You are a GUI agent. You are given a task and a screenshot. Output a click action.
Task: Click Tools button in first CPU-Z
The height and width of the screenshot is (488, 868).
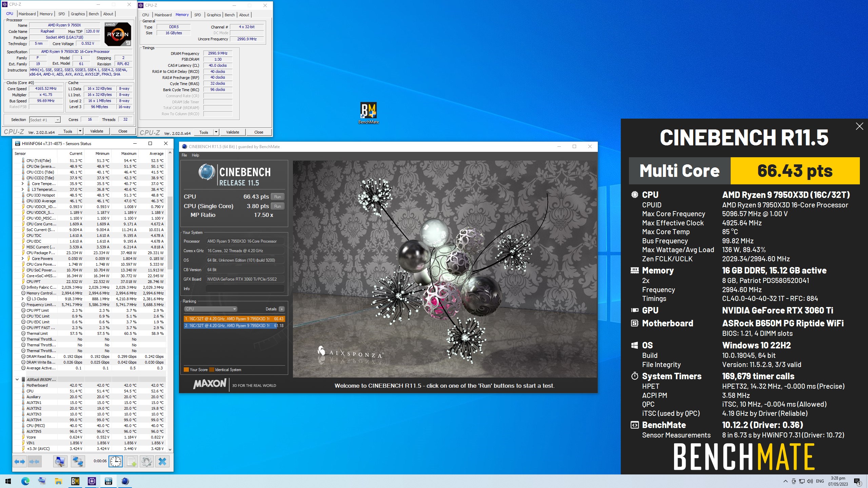[68, 131]
